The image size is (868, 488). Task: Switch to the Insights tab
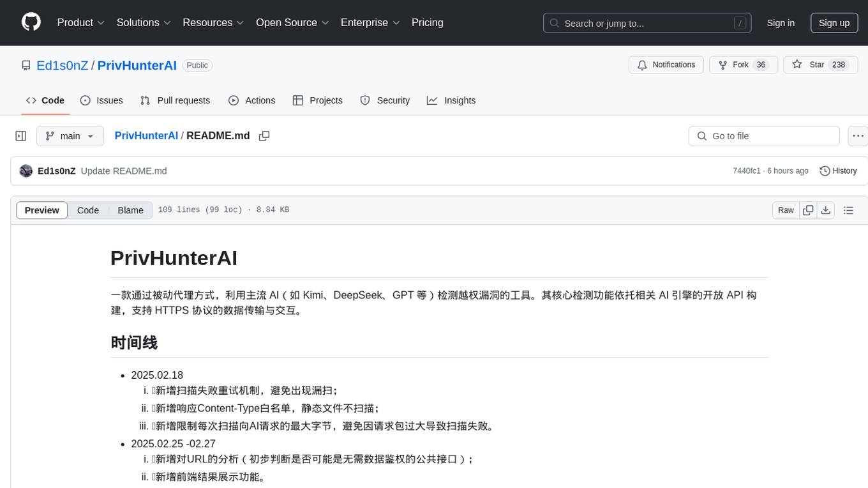451,100
